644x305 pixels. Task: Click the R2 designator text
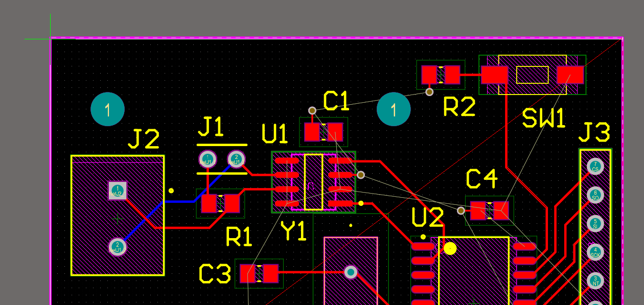pyautogui.click(x=459, y=107)
